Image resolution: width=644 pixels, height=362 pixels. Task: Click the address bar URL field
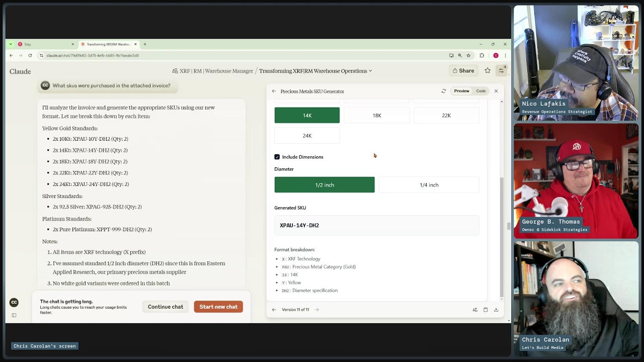coord(242,55)
